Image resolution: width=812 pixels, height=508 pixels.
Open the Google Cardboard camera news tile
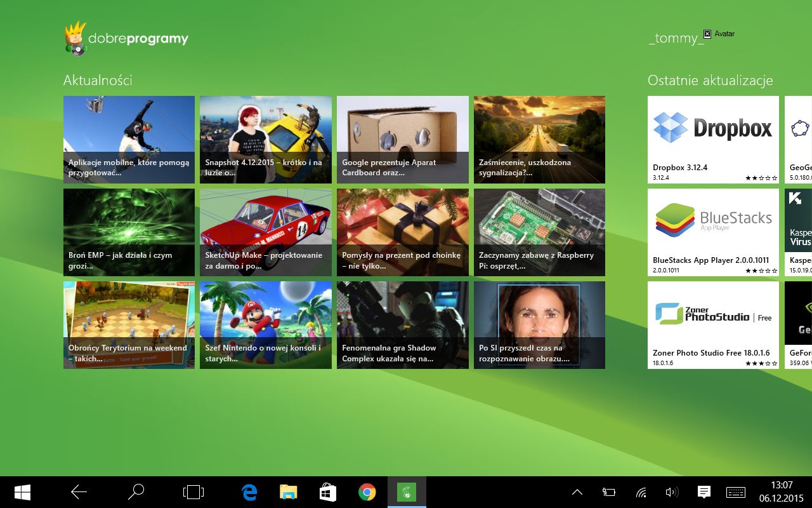click(x=403, y=140)
